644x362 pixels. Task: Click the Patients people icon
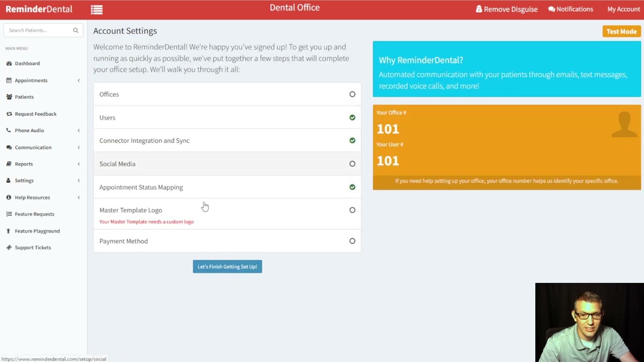pyautogui.click(x=9, y=97)
